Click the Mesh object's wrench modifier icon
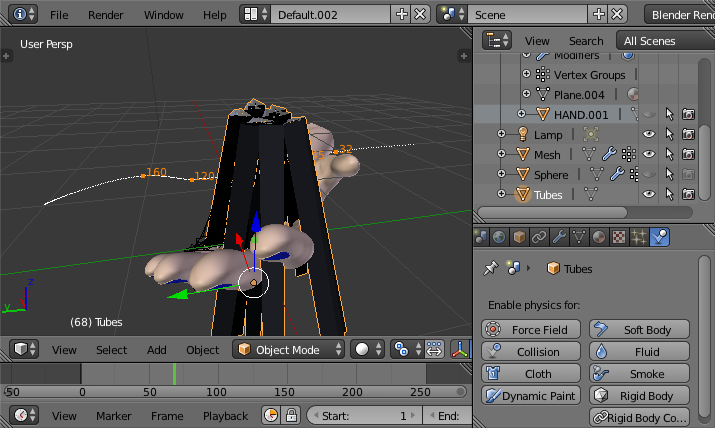The image size is (715, 428). (x=609, y=154)
